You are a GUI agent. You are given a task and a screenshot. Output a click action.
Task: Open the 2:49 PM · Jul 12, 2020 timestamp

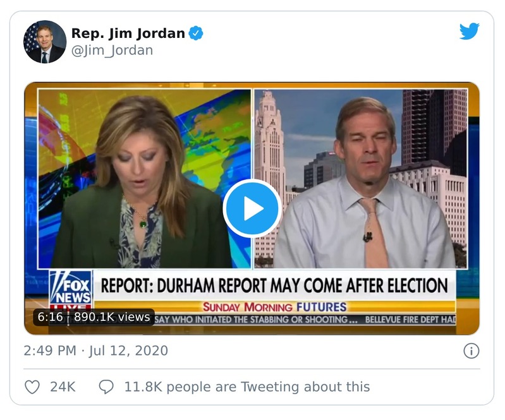96,351
